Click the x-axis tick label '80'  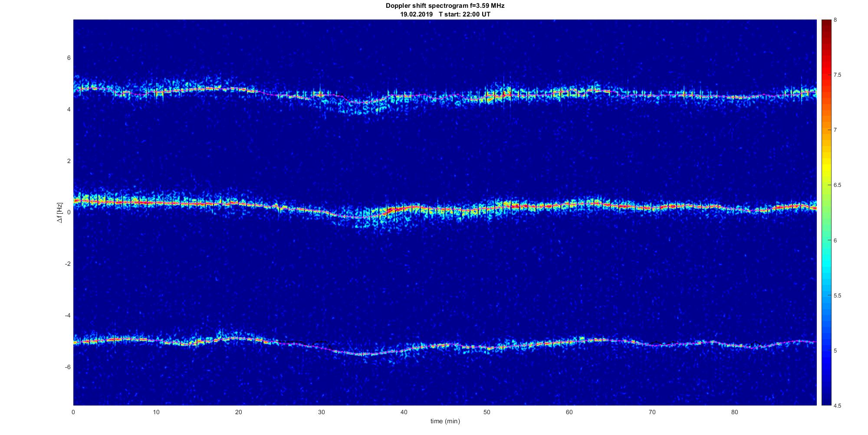point(735,412)
